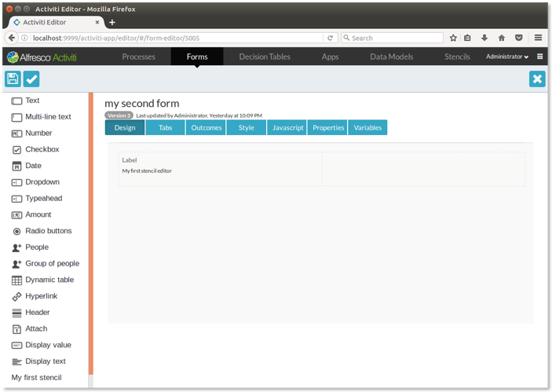Image resolution: width=552 pixels, height=392 pixels.
Task: Open the Decision Tables menu
Action: pos(265,57)
